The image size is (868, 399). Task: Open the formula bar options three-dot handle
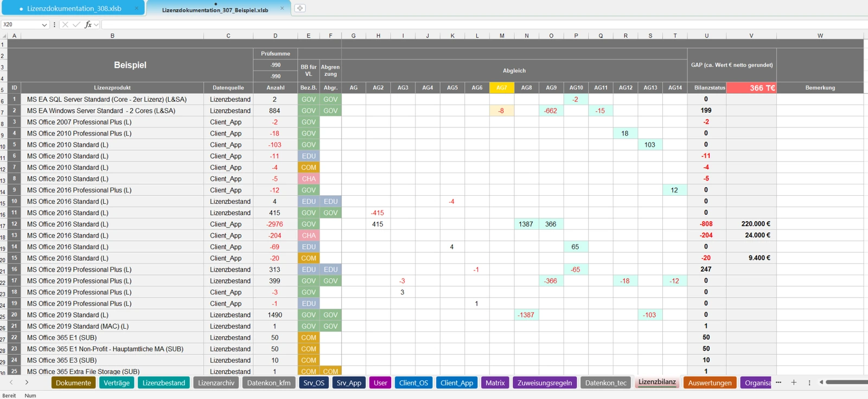point(54,24)
